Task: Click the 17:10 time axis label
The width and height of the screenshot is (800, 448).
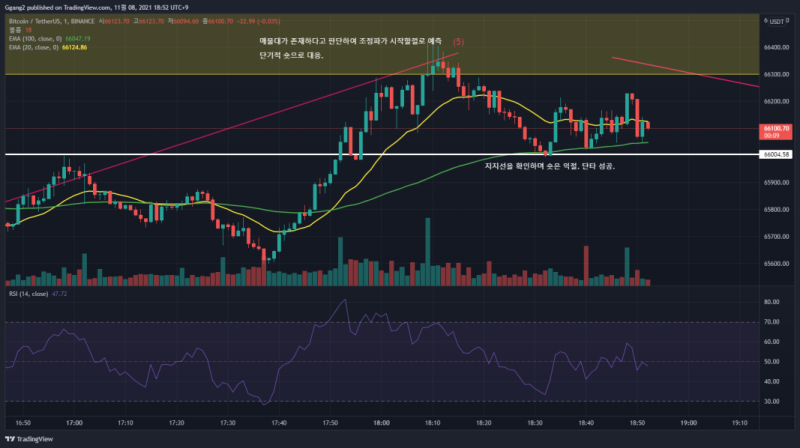Action: point(126,423)
